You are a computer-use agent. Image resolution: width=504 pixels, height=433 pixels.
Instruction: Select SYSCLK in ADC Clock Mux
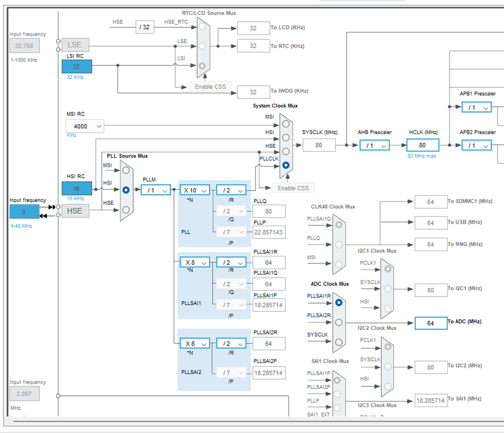pos(339,342)
